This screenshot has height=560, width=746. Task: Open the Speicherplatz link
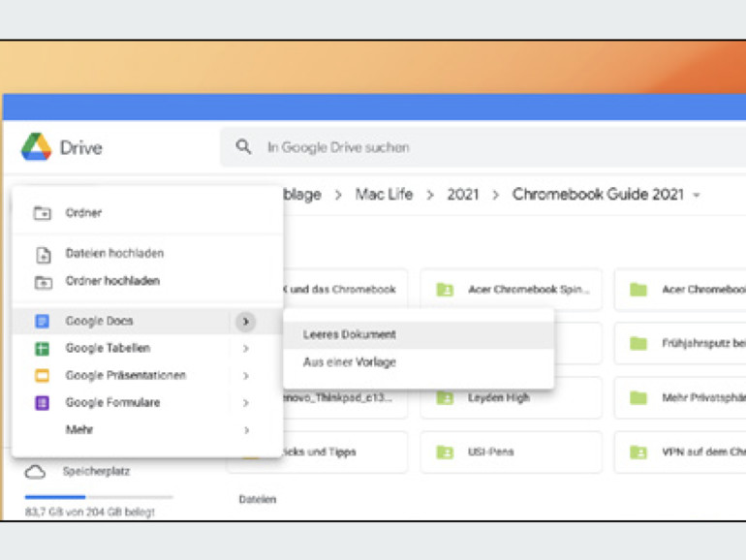click(x=96, y=472)
